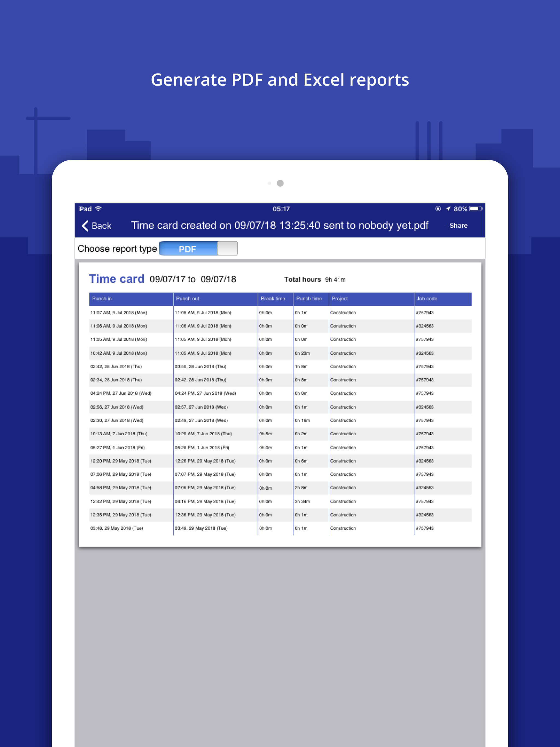Tap the rotation lock status icon

438,209
